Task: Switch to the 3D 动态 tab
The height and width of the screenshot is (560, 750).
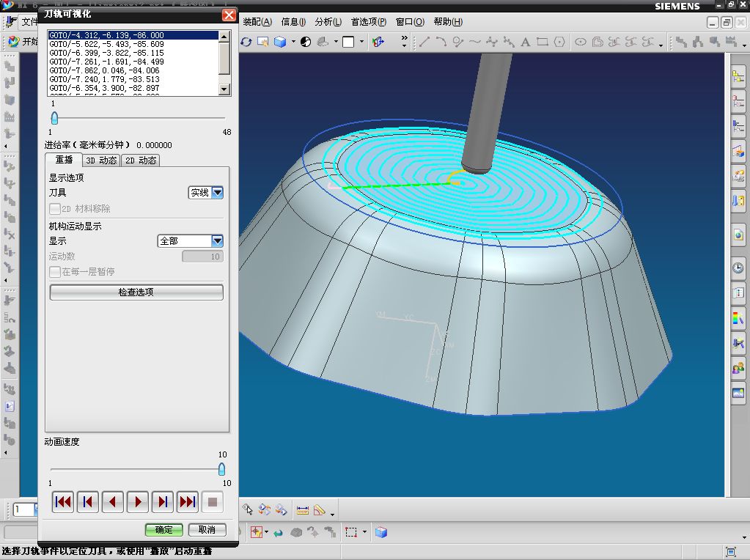Action: click(x=101, y=161)
